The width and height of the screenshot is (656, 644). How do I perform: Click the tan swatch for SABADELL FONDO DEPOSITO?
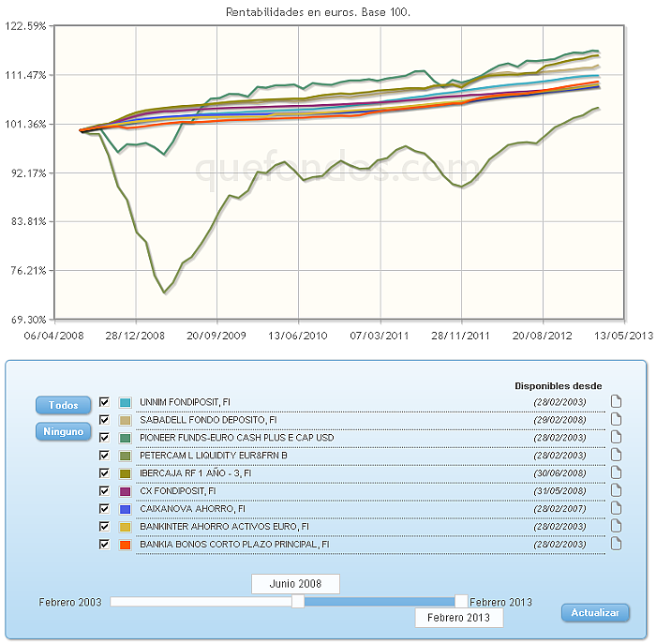tap(125, 420)
